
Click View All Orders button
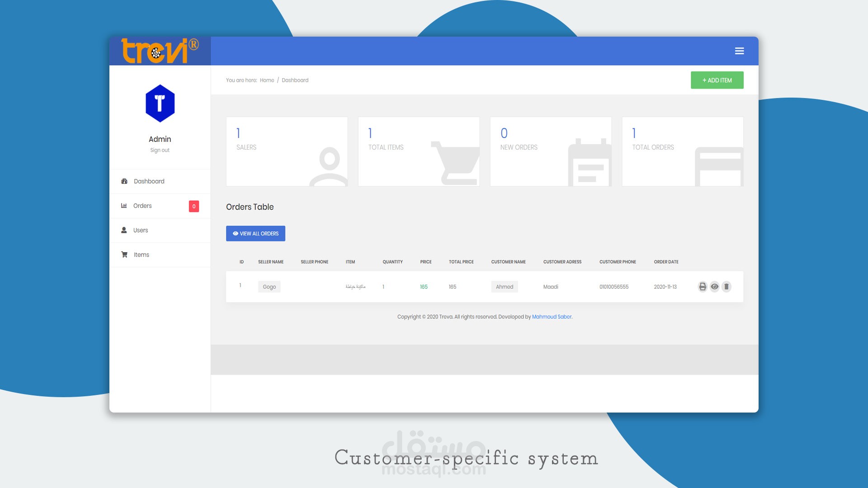[x=255, y=234]
